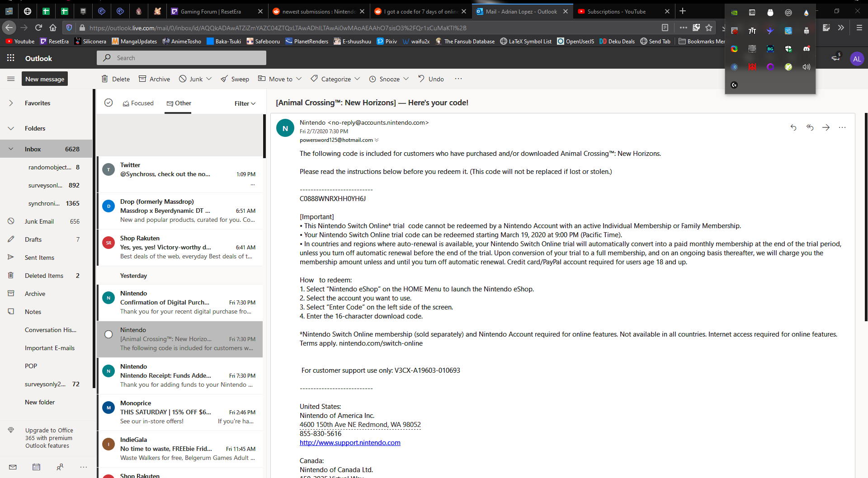Open the AL account avatar menu
Screen dimensions: 868x478
pyautogui.click(x=857, y=59)
